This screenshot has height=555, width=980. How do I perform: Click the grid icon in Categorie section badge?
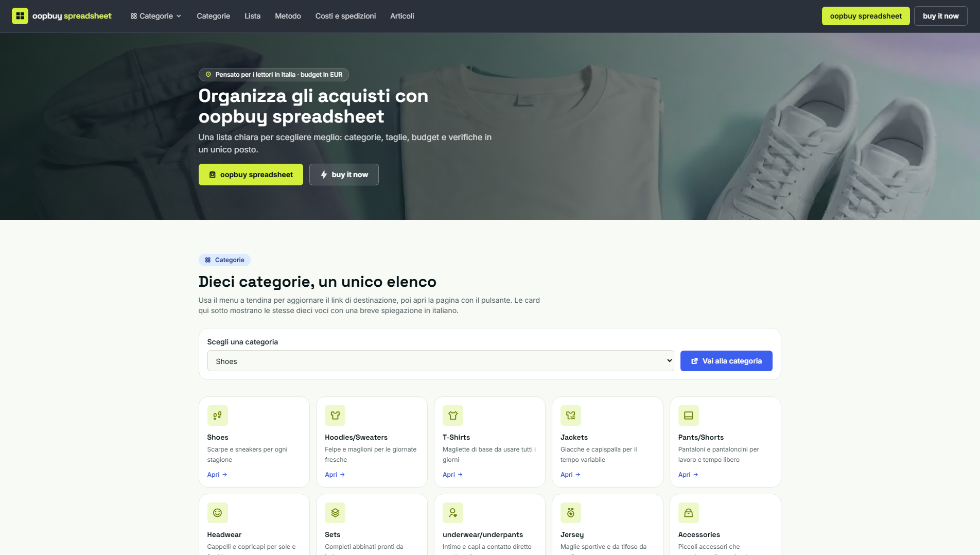[x=208, y=260]
